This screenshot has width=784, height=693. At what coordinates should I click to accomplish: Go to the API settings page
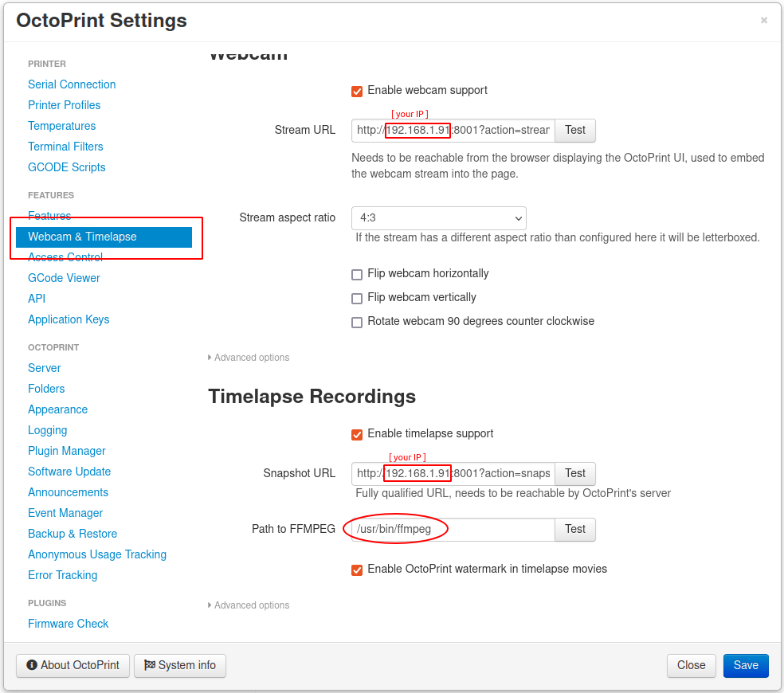37,299
